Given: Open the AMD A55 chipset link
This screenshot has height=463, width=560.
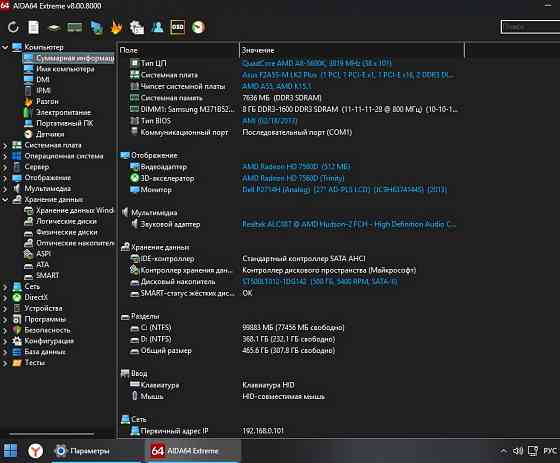Looking at the screenshot, I should [276, 86].
